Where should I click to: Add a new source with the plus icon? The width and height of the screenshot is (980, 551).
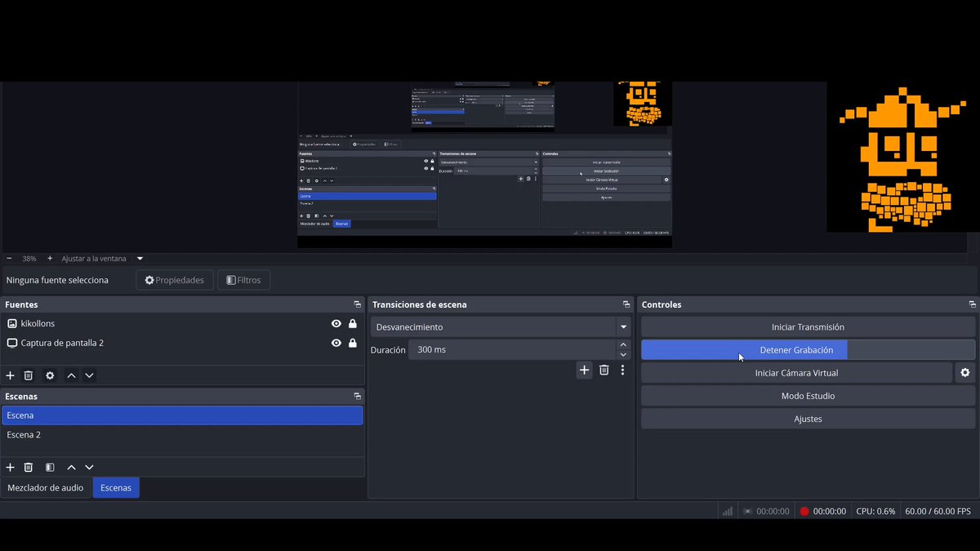click(11, 375)
